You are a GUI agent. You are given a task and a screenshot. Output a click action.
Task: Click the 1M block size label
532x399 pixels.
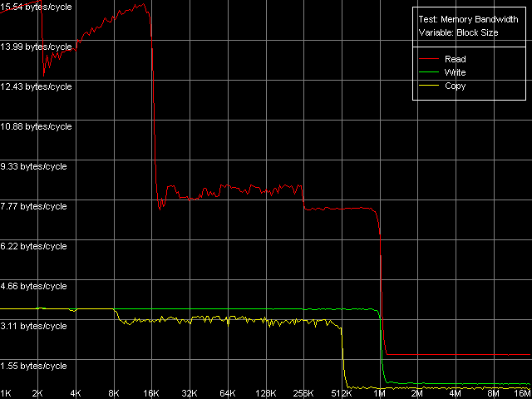(x=380, y=392)
